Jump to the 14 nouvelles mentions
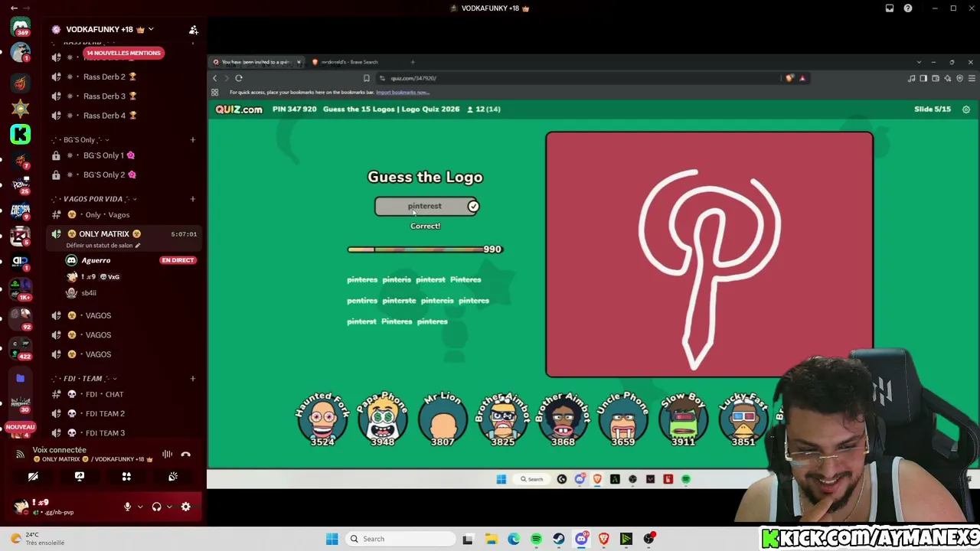Screen dimensions: 980x551 coord(123,54)
